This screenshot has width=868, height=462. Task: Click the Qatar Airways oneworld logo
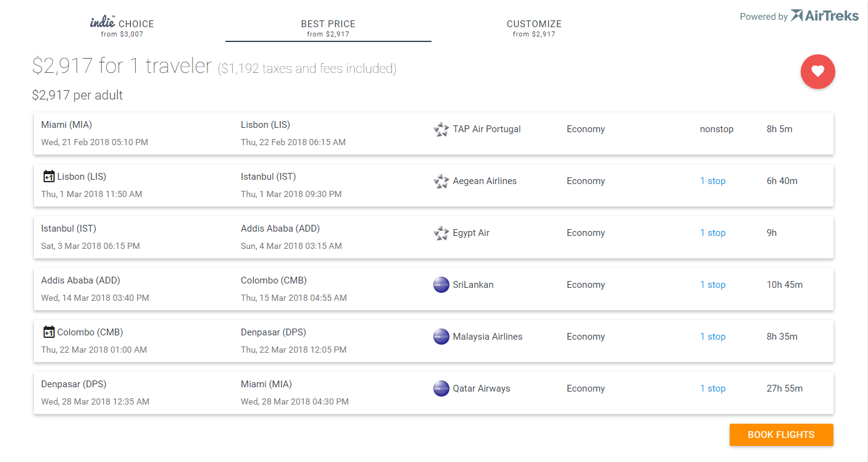(x=441, y=388)
